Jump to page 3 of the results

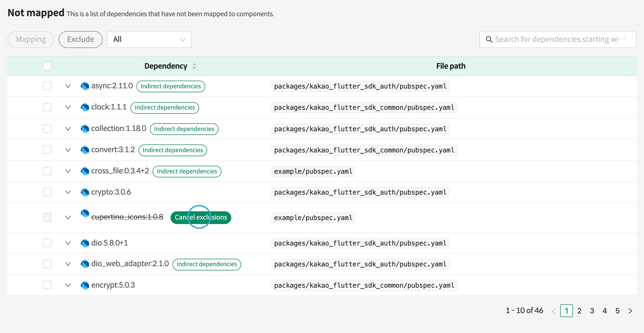pos(592,311)
